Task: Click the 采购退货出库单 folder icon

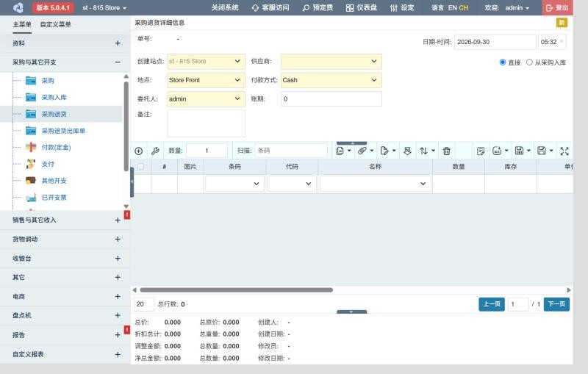Action: point(31,131)
